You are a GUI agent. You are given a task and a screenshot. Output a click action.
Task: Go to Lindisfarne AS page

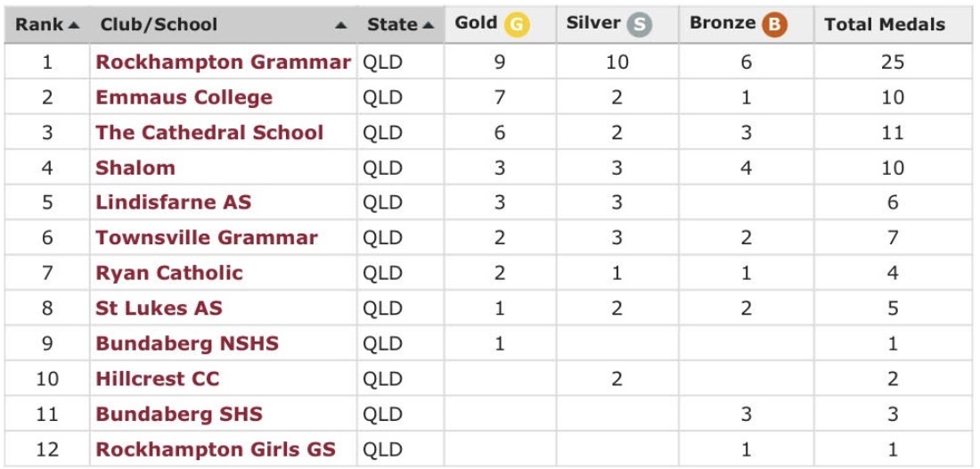173,202
